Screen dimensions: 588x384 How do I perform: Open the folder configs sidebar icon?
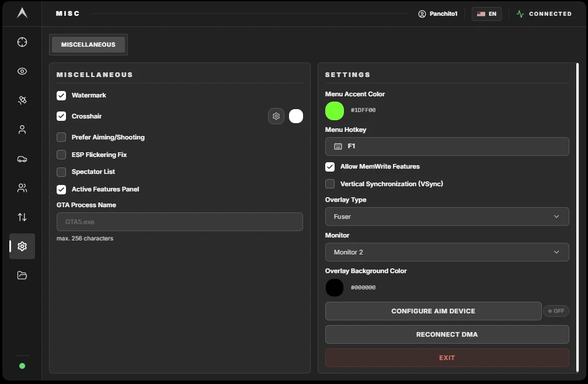coord(22,275)
